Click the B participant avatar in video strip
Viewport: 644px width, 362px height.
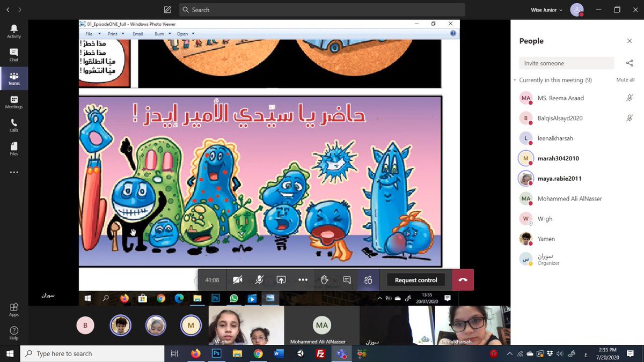[x=85, y=325]
